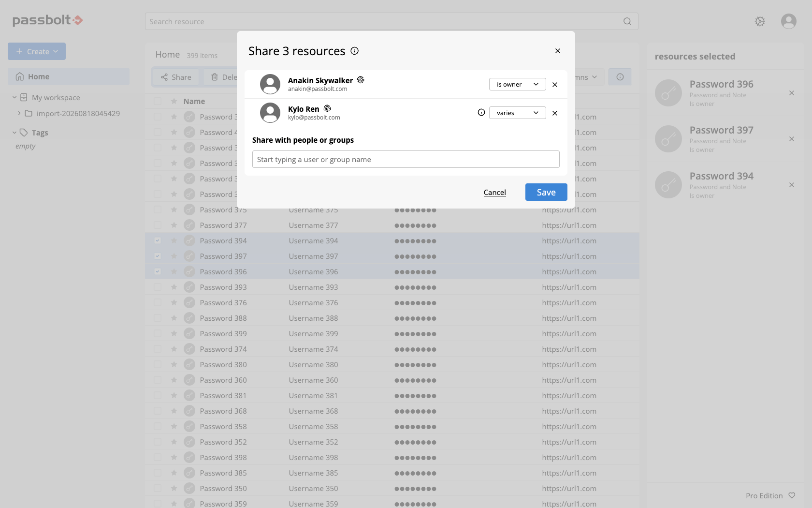Open the https://url1.com link for Password 377
812x508 pixels.
[569, 225]
